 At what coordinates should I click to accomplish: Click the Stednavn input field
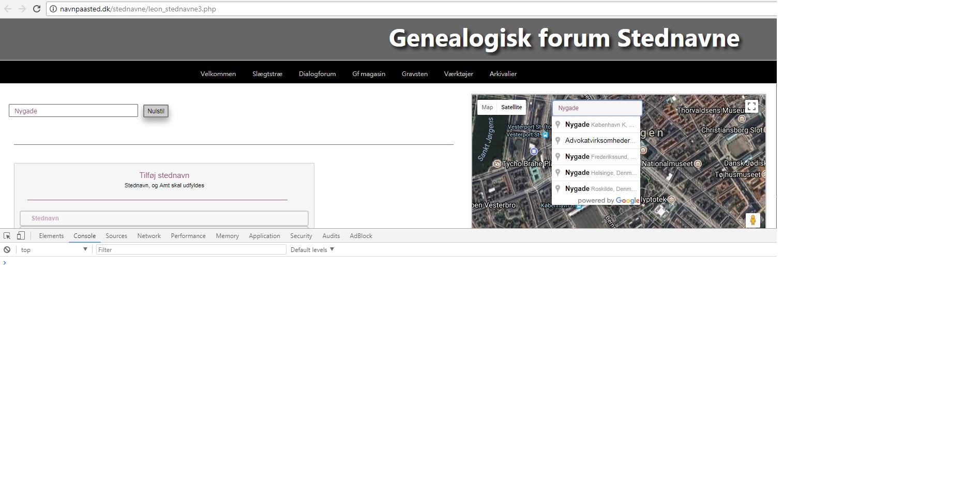(x=164, y=218)
